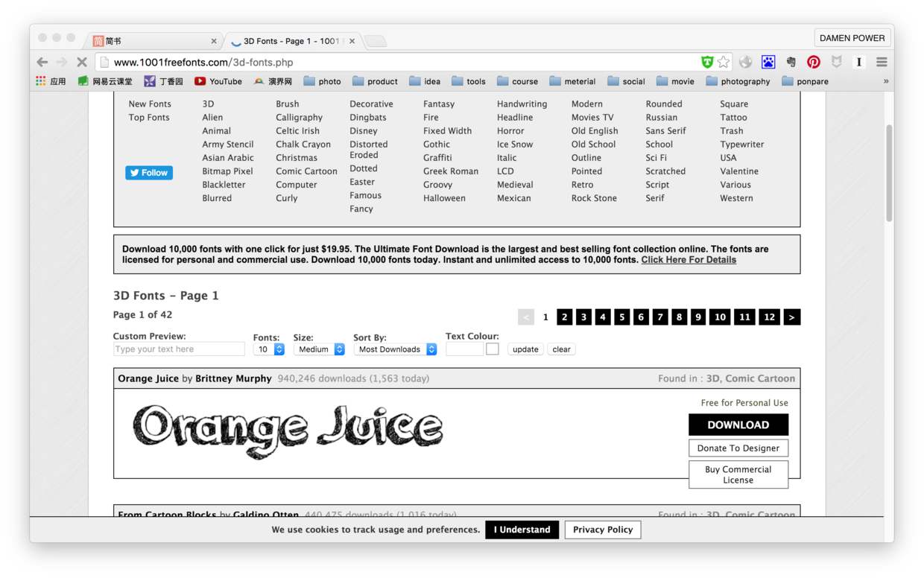This screenshot has width=924, height=578.
Task: Open the 演界网 bookmark
Action: (x=273, y=81)
